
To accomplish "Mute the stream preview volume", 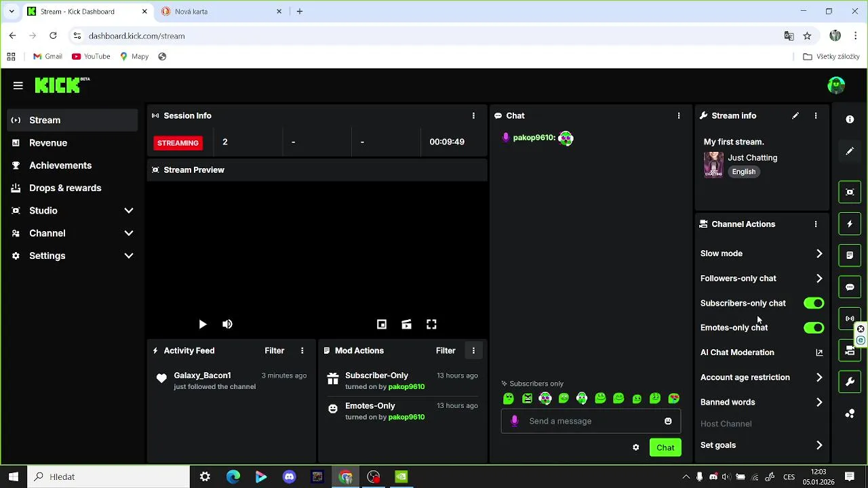I will (227, 325).
